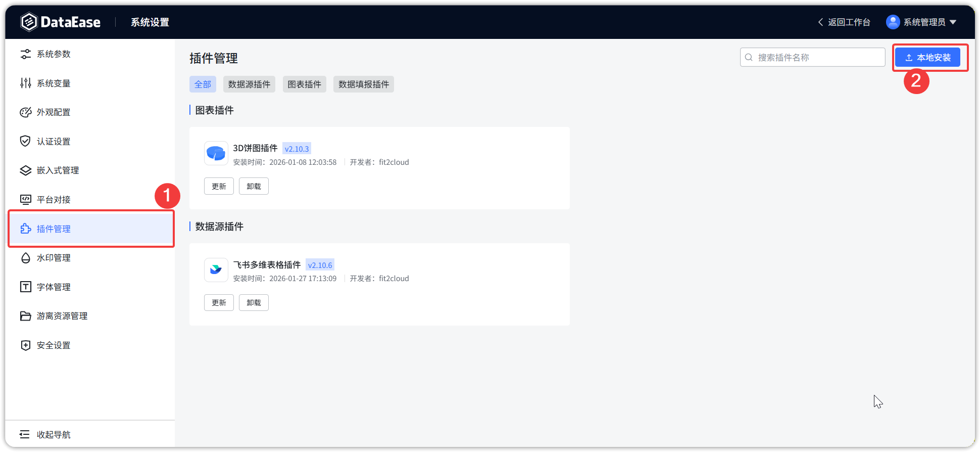
Task: Click the 系统管理员 username
Action: click(x=924, y=22)
